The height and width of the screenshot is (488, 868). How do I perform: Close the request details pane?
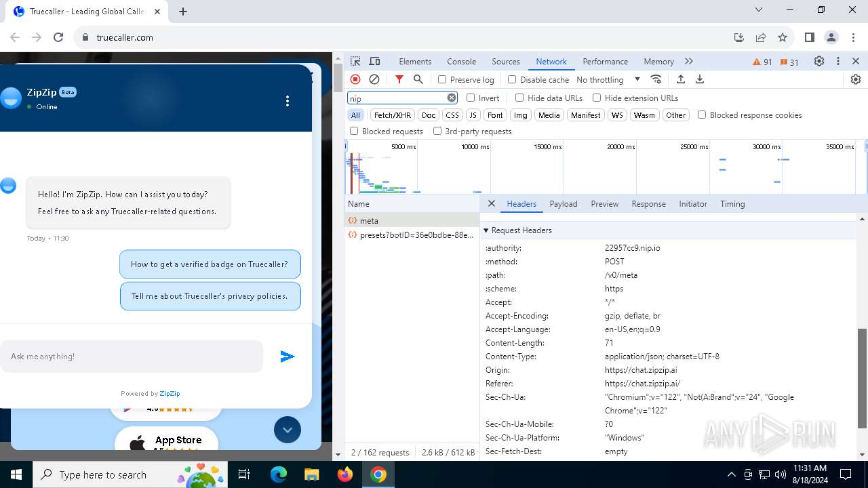(x=492, y=203)
